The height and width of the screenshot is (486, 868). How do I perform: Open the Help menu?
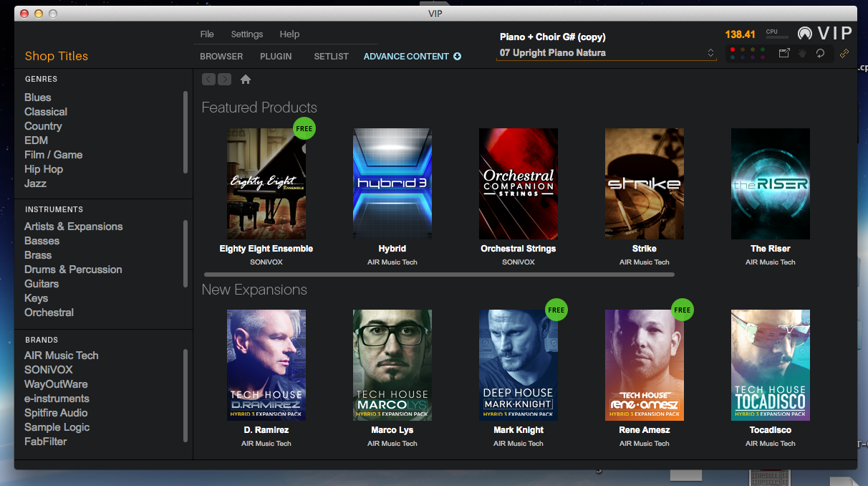pyautogui.click(x=289, y=34)
